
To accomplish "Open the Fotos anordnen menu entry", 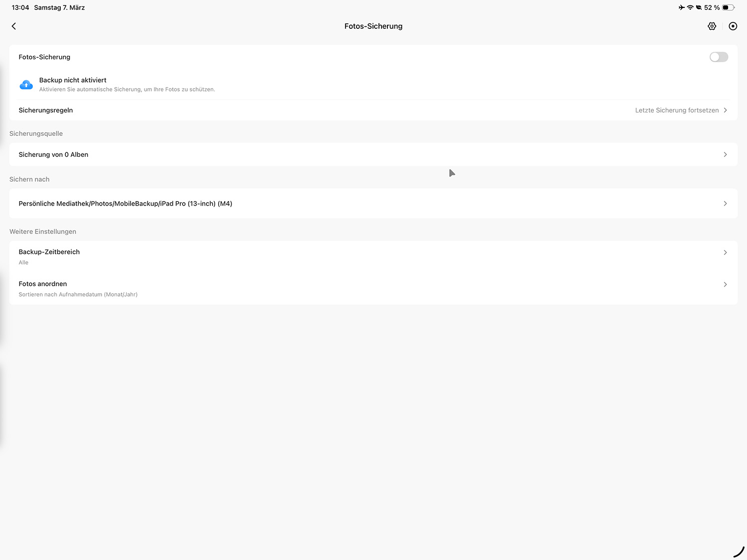I will pyautogui.click(x=43, y=284).
